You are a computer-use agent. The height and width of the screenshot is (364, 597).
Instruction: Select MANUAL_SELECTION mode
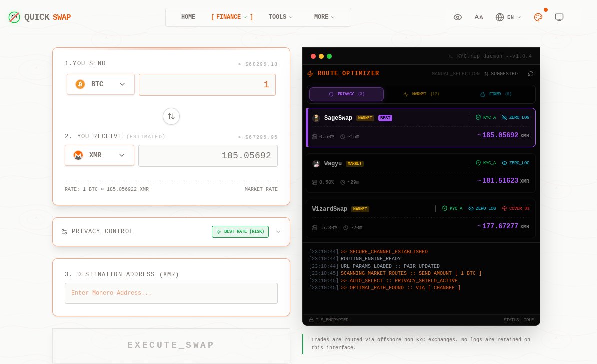pyautogui.click(x=455, y=74)
